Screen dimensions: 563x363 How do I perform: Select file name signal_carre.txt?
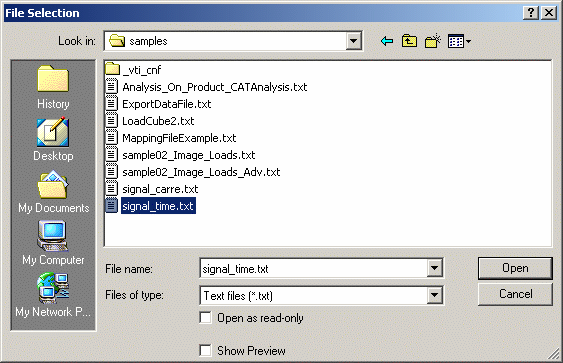(x=160, y=189)
